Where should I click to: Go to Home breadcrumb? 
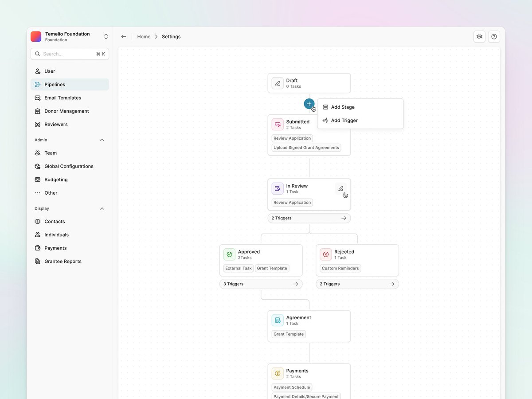pos(144,37)
